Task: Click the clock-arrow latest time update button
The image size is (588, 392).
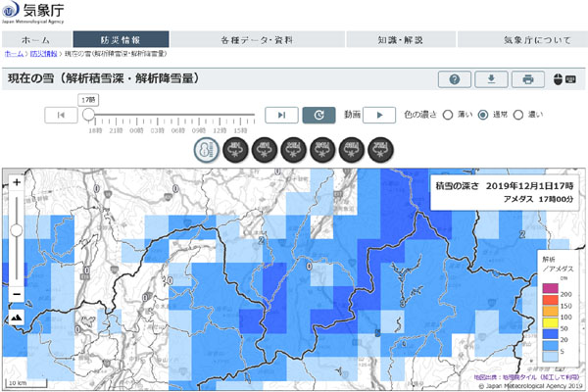Action: (x=318, y=115)
